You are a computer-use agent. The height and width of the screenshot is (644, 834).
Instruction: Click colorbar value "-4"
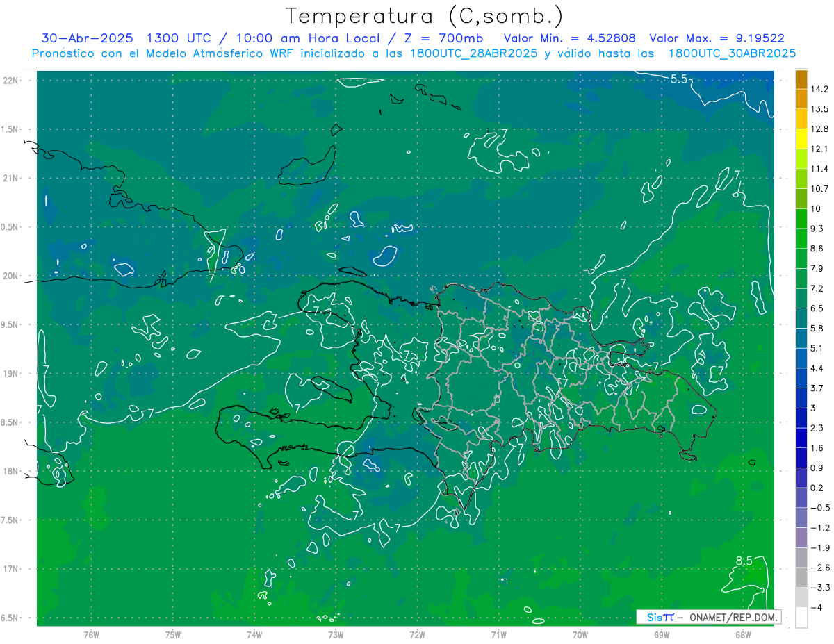tap(816, 607)
